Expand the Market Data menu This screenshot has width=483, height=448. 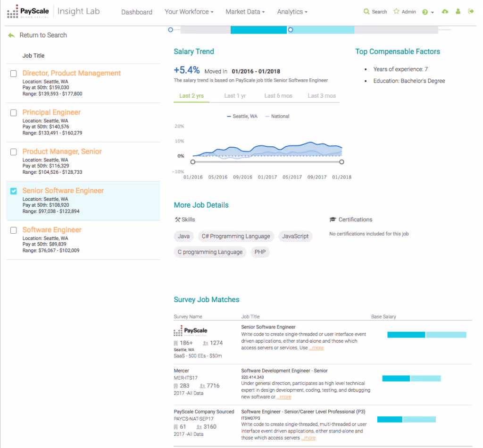[x=245, y=12]
